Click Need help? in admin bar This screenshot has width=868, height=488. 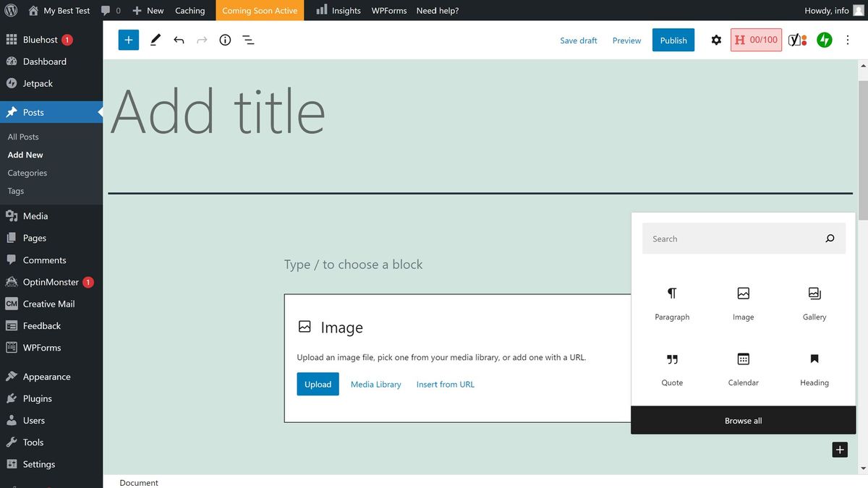[438, 10]
